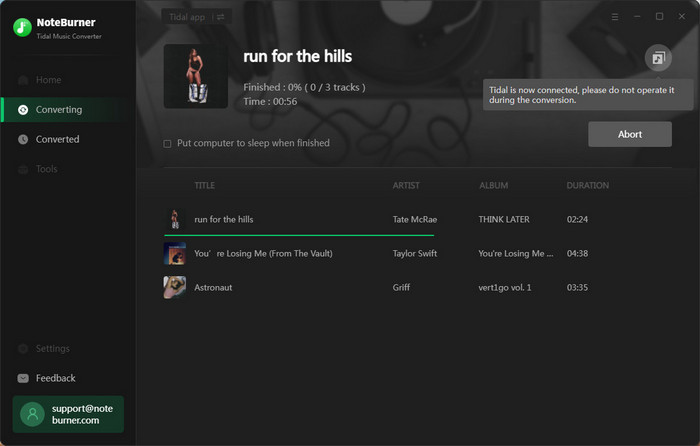This screenshot has width=700, height=446.
Task: Click the ARTIST column header
Action: (406, 185)
